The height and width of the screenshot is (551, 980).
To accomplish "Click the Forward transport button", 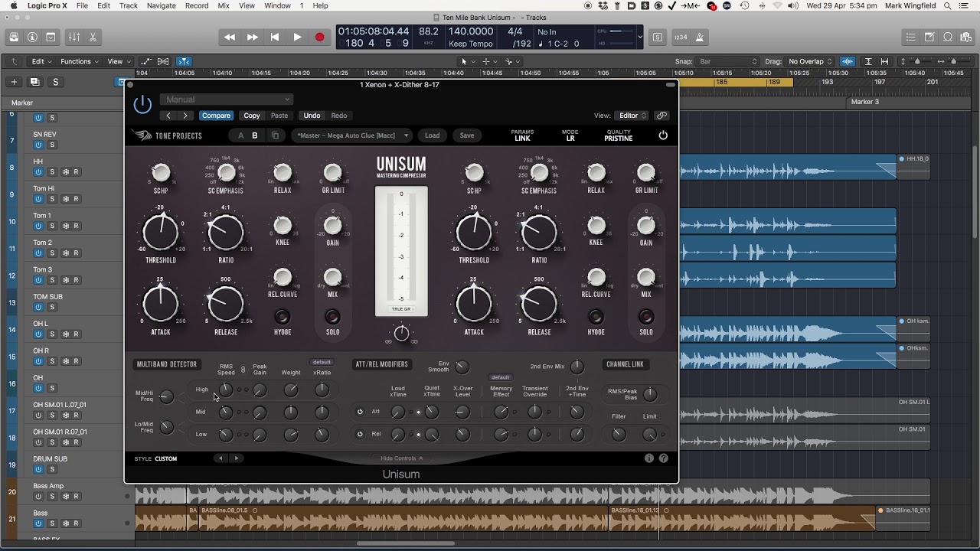I will pyautogui.click(x=253, y=37).
